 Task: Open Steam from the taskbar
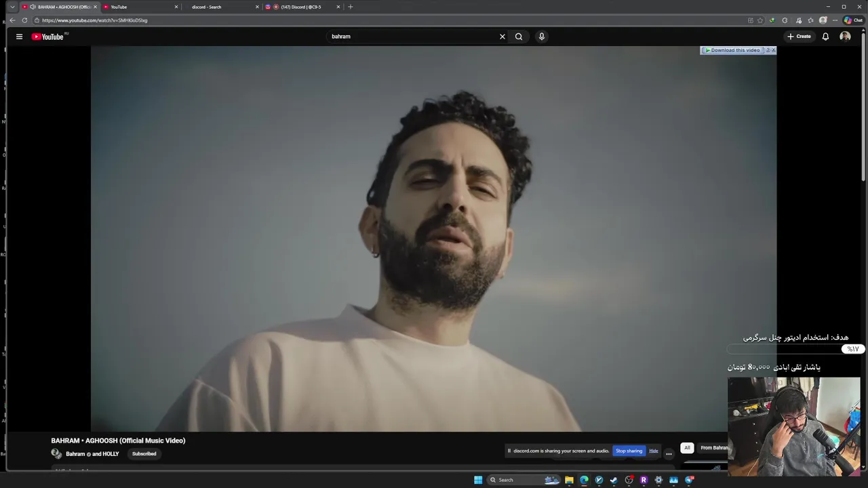point(614,480)
